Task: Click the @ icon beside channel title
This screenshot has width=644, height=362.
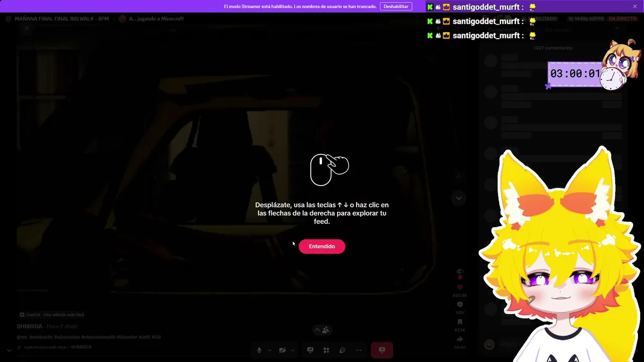Action: click(9, 19)
